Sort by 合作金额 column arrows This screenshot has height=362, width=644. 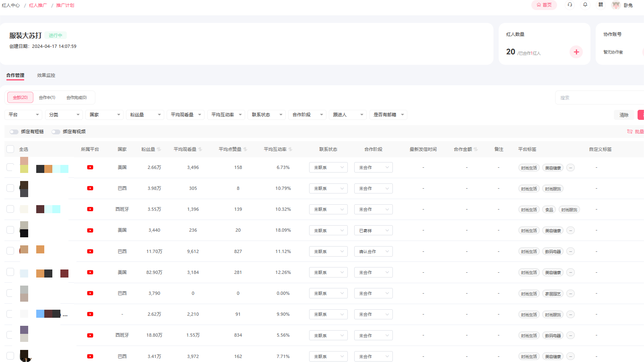pyautogui.click(x=476, y=149)
